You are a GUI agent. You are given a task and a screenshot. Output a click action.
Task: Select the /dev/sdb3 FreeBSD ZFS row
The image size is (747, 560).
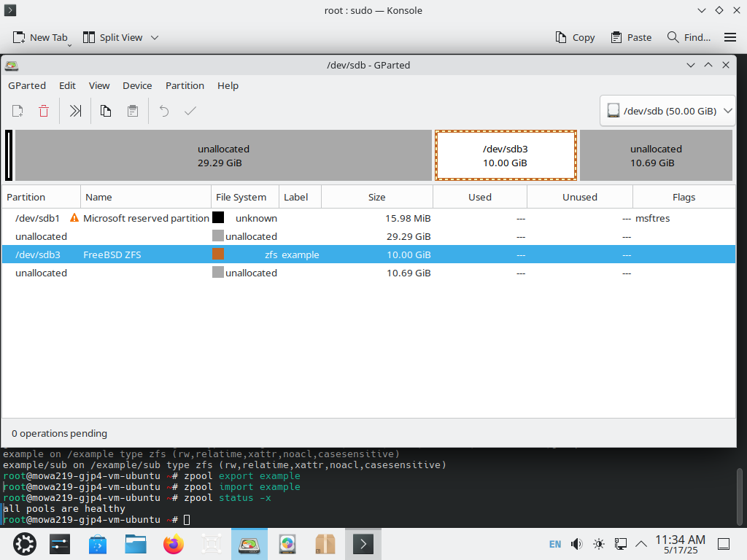(368, 254)
